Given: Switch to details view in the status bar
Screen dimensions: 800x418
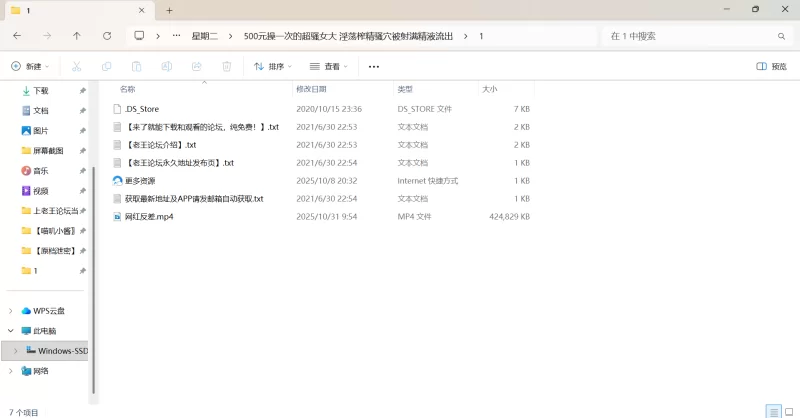Looking at the screenshot, I should (772, 411).
